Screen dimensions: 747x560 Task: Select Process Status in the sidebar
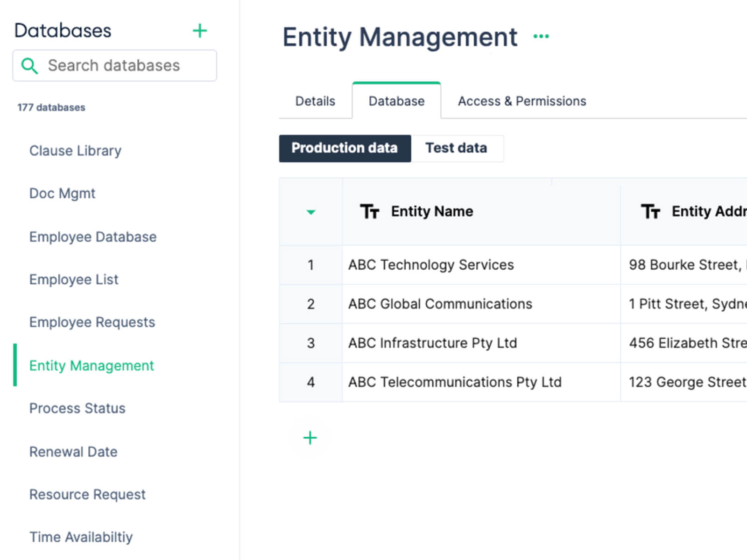pos(78,408)
